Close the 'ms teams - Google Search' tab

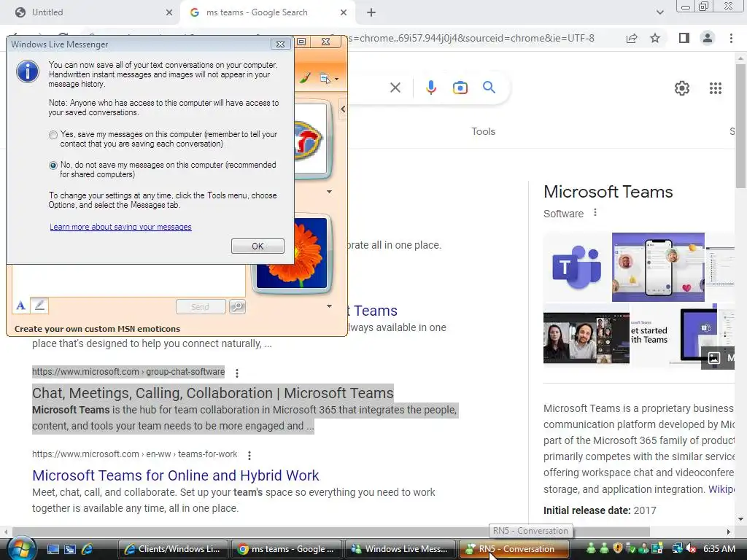click(x=344, y=12)
